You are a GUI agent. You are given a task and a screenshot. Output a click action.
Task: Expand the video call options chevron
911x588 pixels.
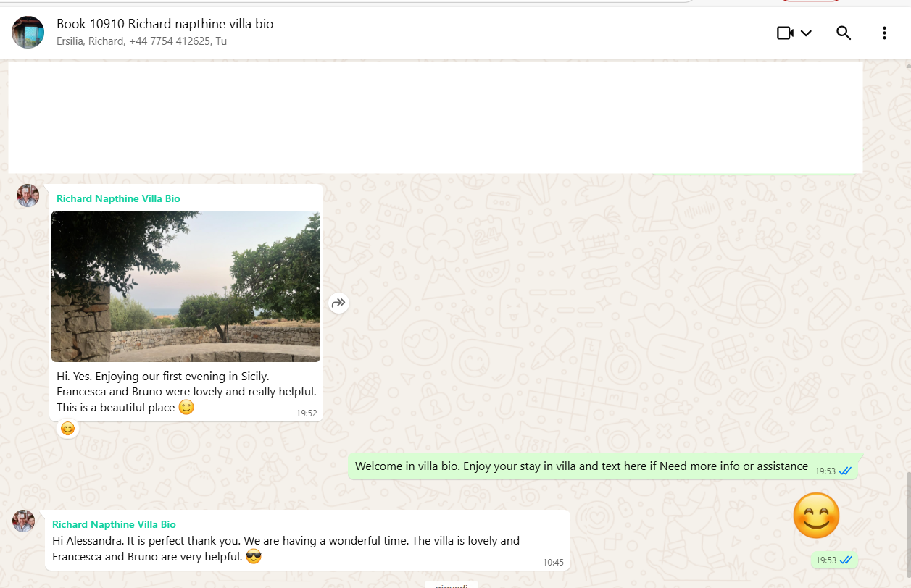pos(806,33)
